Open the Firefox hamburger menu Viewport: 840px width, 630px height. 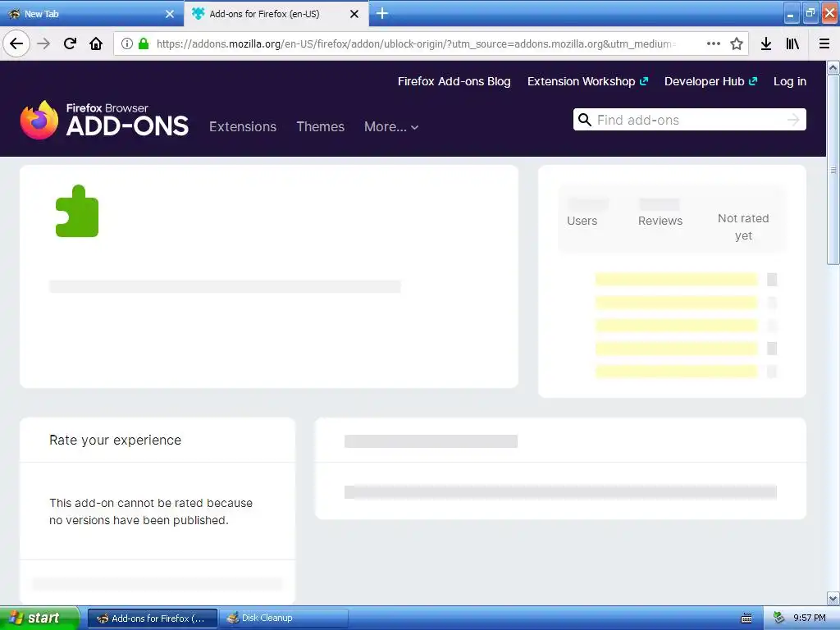(x=824, y=43)
